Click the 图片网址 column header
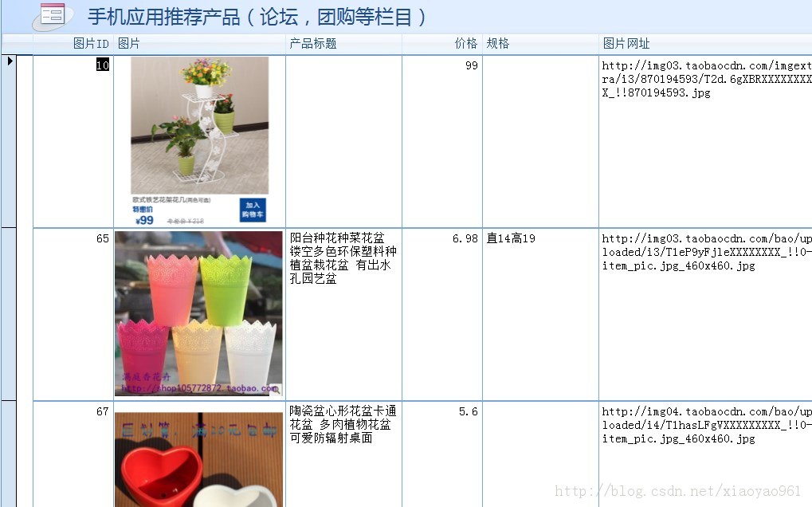Screen dimensions: 812x507 pos(626,44)
